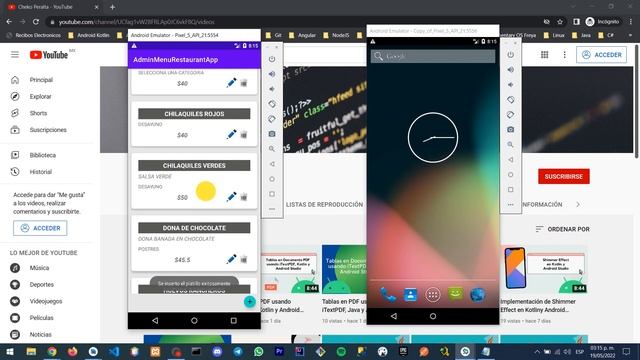
Task: Click power icon on Copy_of_Pixel_5 emulator toolbar
Action: [511, 55]
